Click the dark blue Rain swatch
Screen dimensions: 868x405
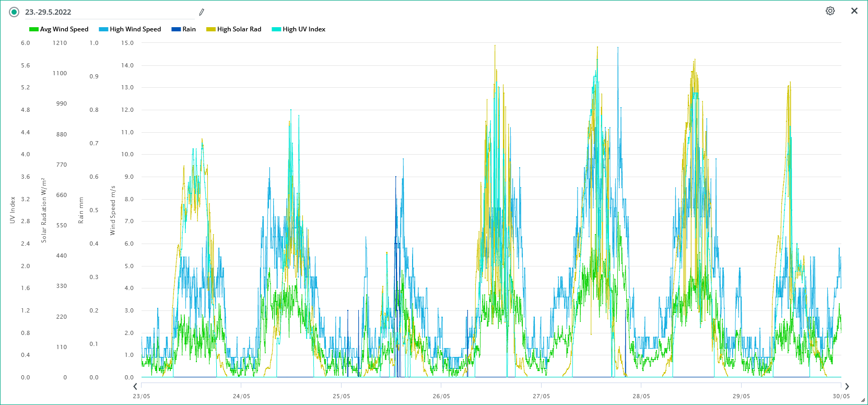click(176, 29)
